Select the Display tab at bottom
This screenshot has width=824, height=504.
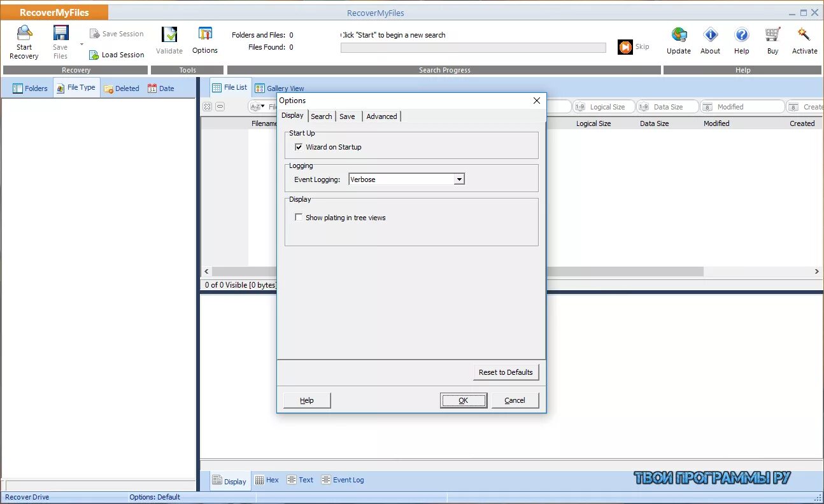229,481
